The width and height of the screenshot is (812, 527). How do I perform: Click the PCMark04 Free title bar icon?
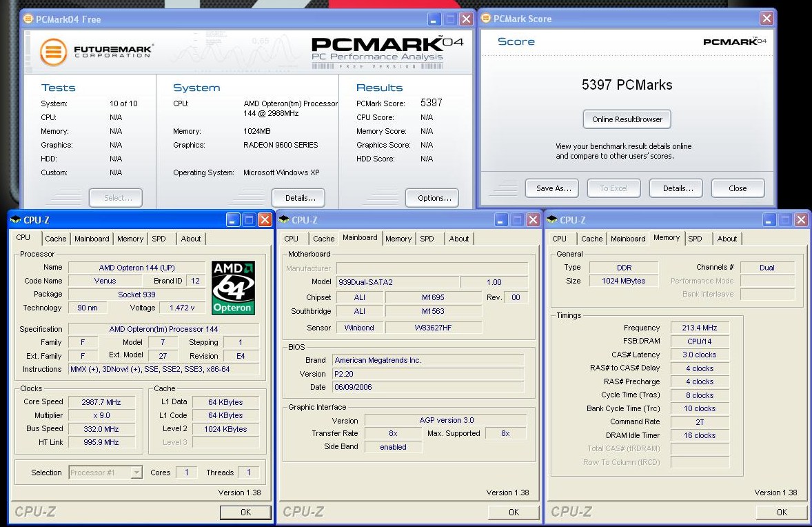[28, 19]
